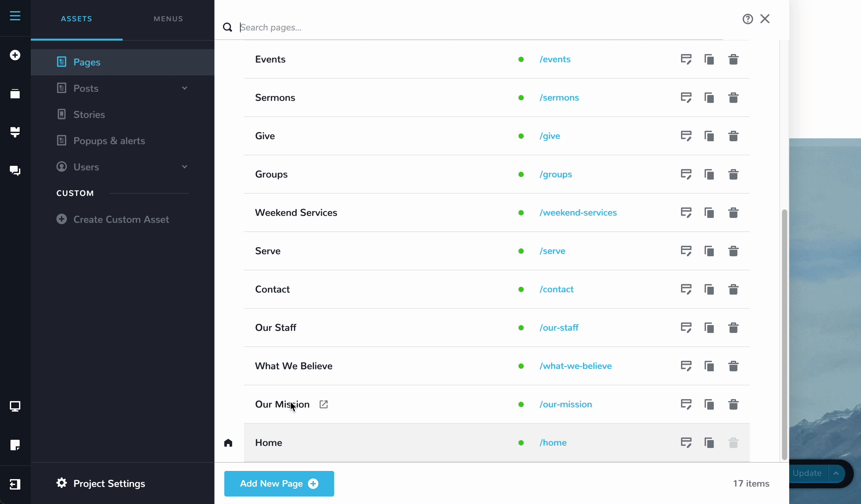
Task: Toggle published status dot for Groups
Action: click(521, 174)
